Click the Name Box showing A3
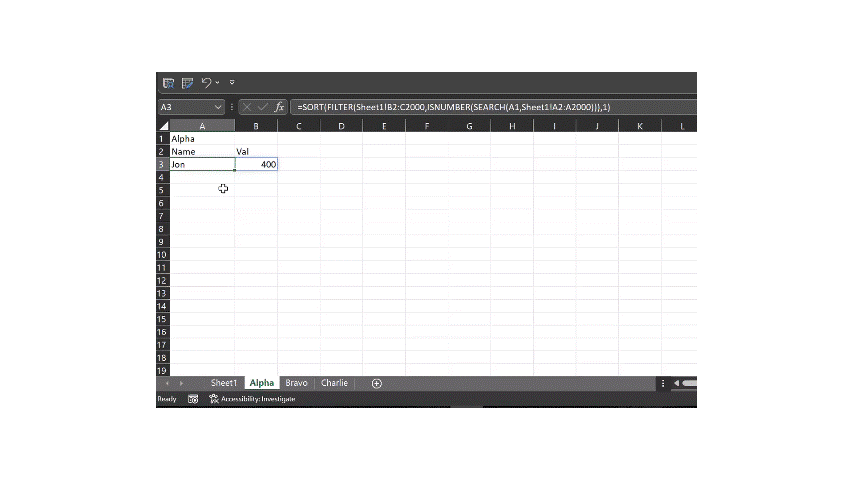This screenshot has width=853, height=480. pos(186,107)
